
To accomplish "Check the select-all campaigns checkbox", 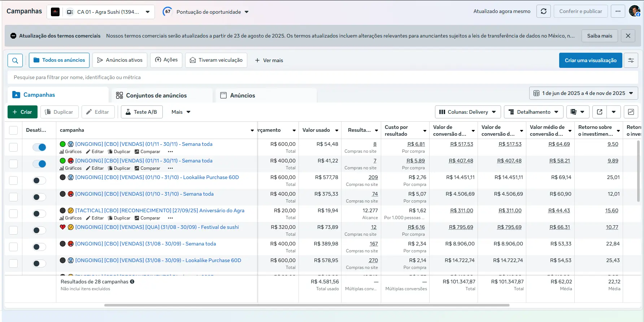I will (x=13, y=130).
